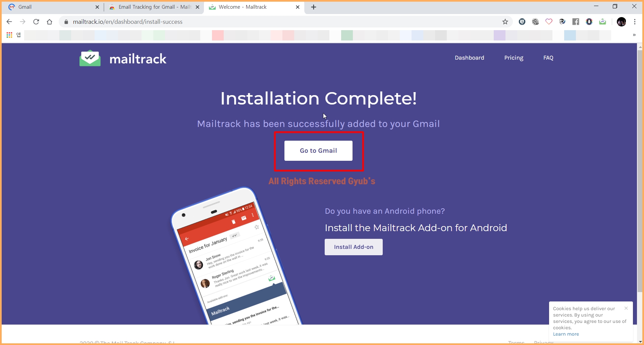Click the Android phone illustration

[x=236, y=256]
